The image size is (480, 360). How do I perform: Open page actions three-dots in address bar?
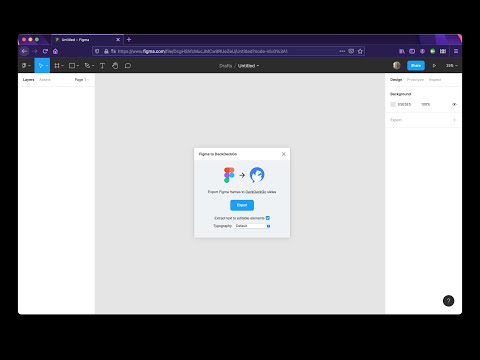tap(342, 51)
